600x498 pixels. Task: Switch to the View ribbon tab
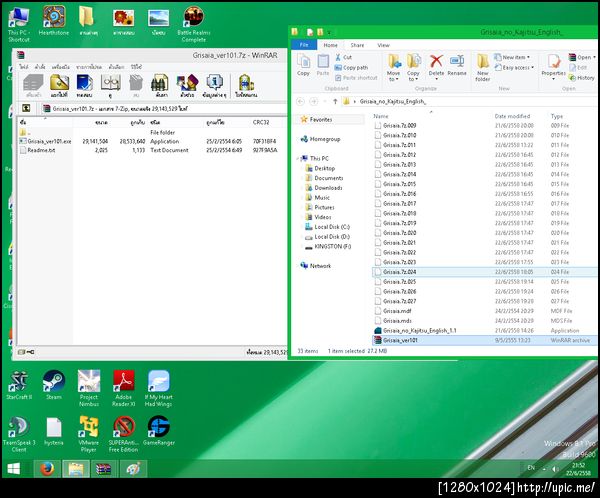point(383,45)
